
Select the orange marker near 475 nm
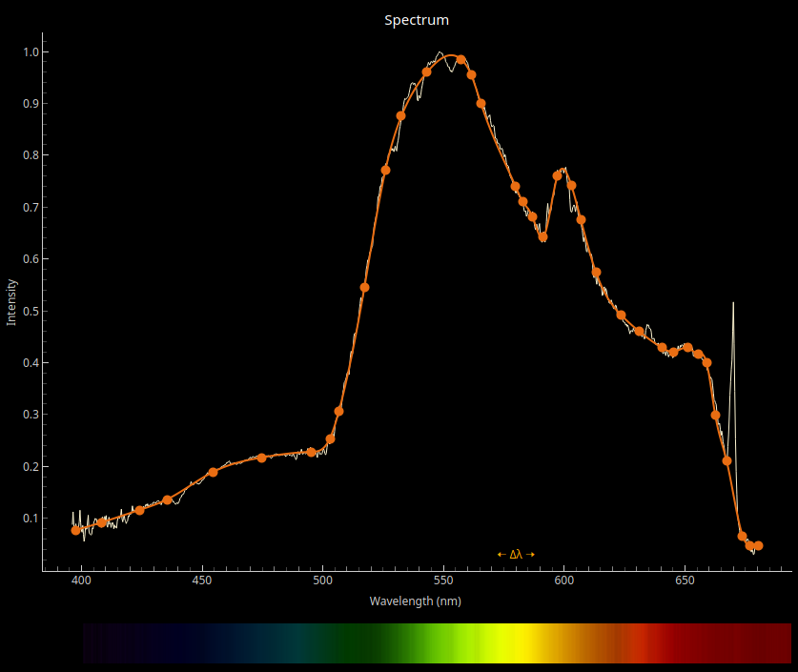click(261, 458)
